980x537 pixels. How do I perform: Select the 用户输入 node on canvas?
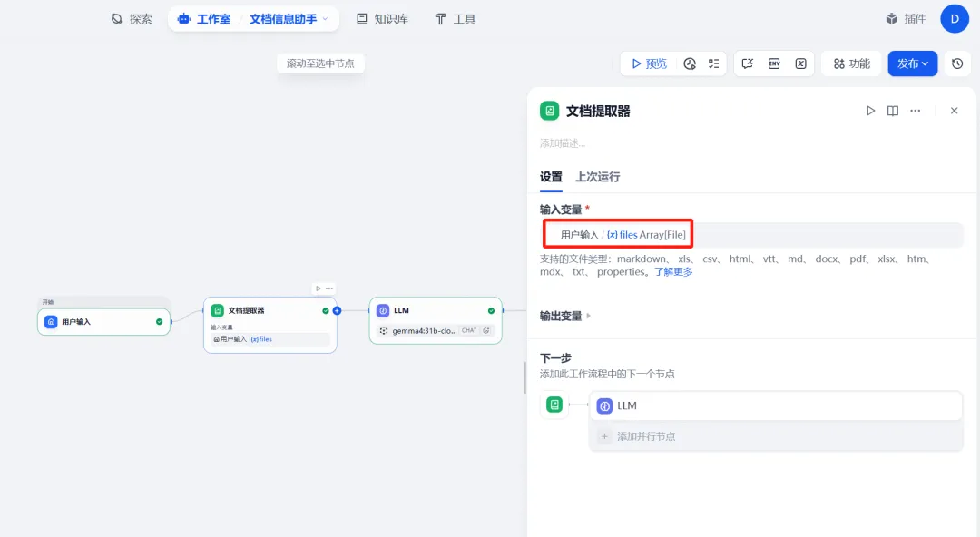tap(103, 321)
